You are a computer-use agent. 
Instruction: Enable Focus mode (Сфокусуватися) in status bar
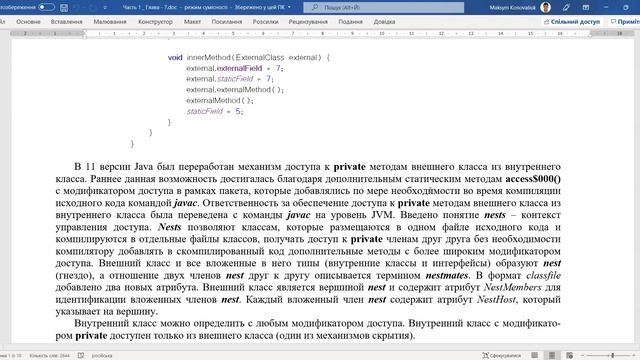pyautogui.click(x=502, y=356)
